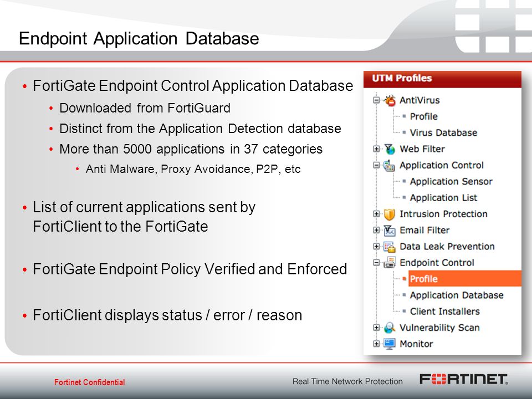
Task: Click the Web Filter funnel globe icon
Action: [390, 149]
